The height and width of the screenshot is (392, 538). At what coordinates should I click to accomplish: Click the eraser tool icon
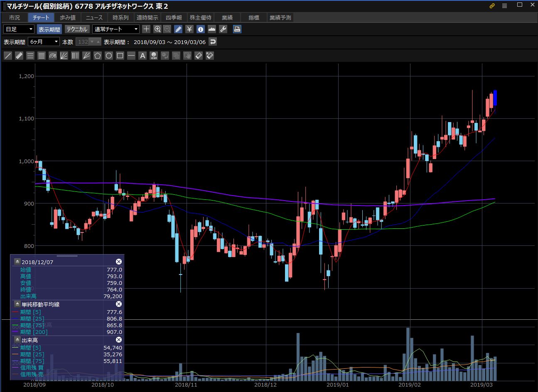[x=199, y=56]
